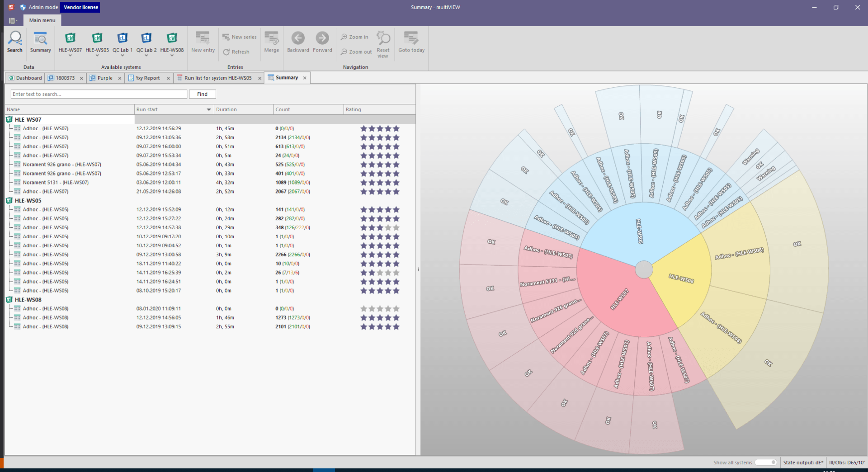This screenshot has height=472, width=868.
Task: Select the QC Lab 1 system icon
Action: [122, 41]
